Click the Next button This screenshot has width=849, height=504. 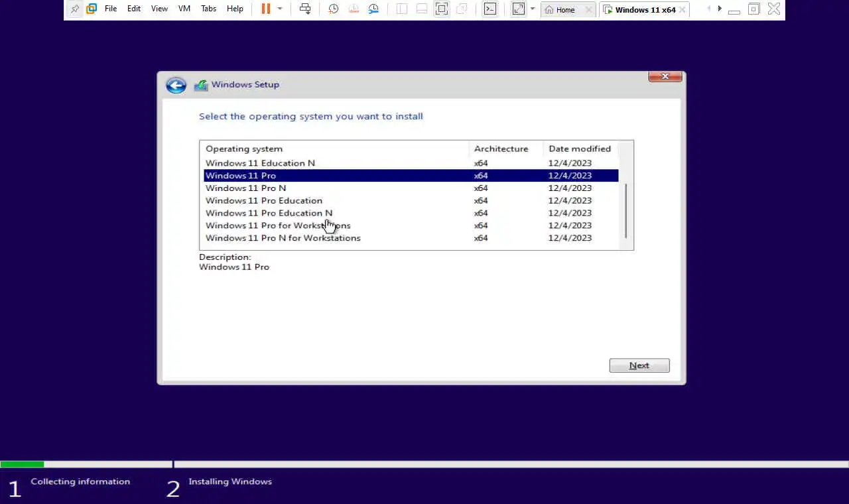tap(639, 365)
